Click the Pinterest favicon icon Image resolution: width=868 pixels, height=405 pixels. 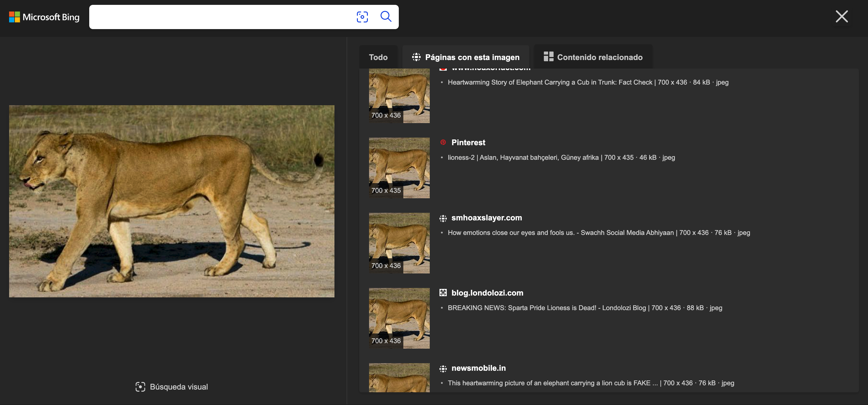pyautogui.click(x=443, y=142)
